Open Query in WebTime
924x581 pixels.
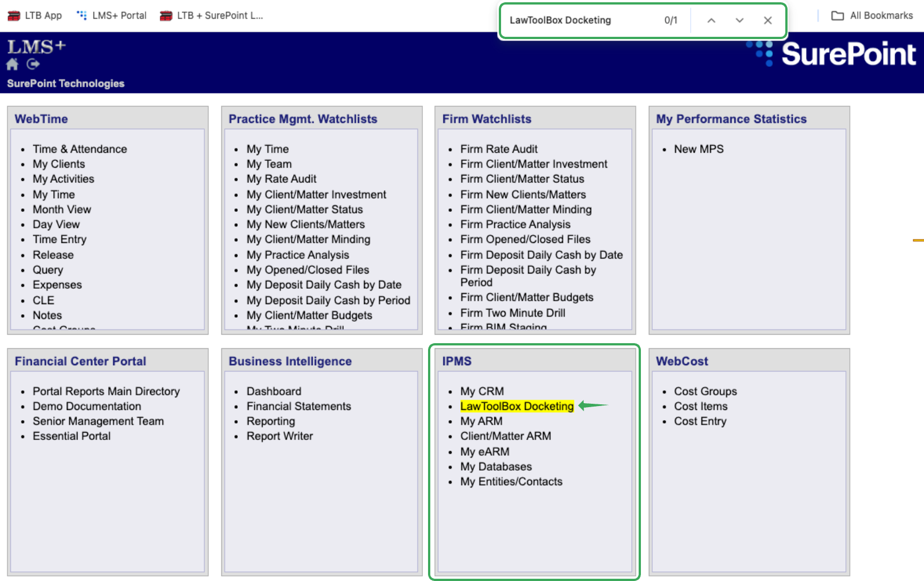pyautogui.click(x=48, y=270)
